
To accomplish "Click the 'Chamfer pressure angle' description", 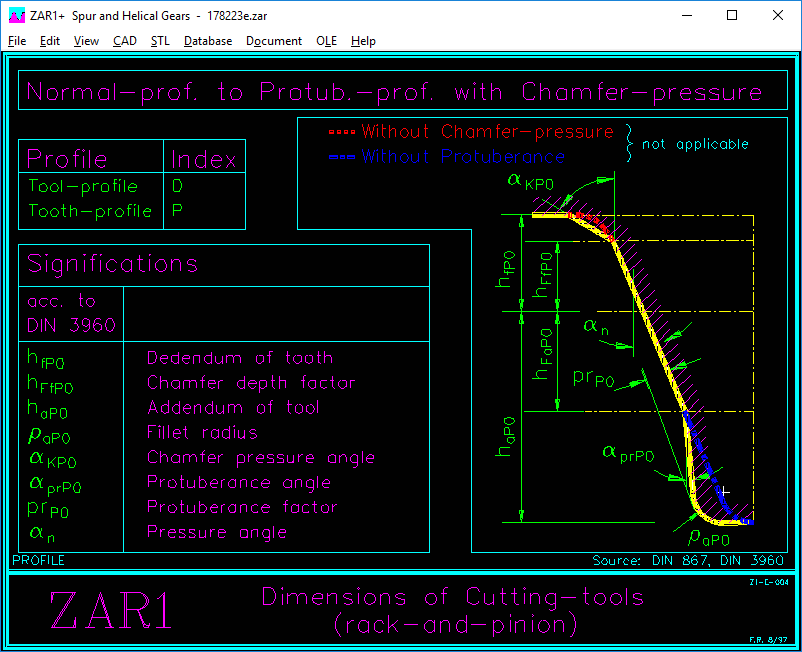I will click(261, 458).
